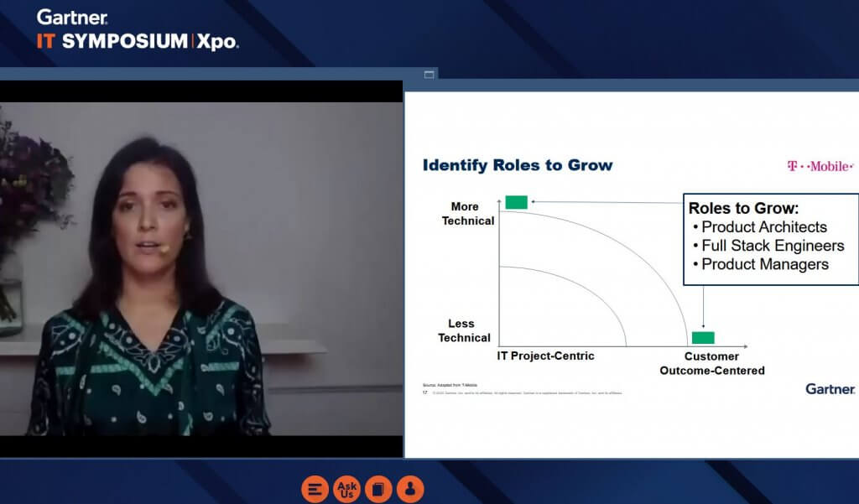Image resolution: width=859 pixels, height=504 pixels.
Task: Select the lower green rectangle near Customer axis
Action: pos(703,337)
